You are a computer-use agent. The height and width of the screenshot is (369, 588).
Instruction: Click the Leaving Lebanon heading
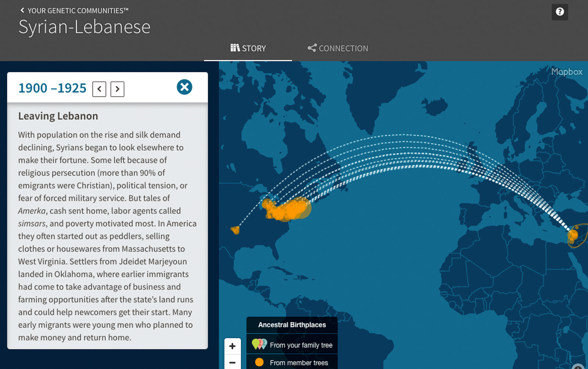[58, 116]
